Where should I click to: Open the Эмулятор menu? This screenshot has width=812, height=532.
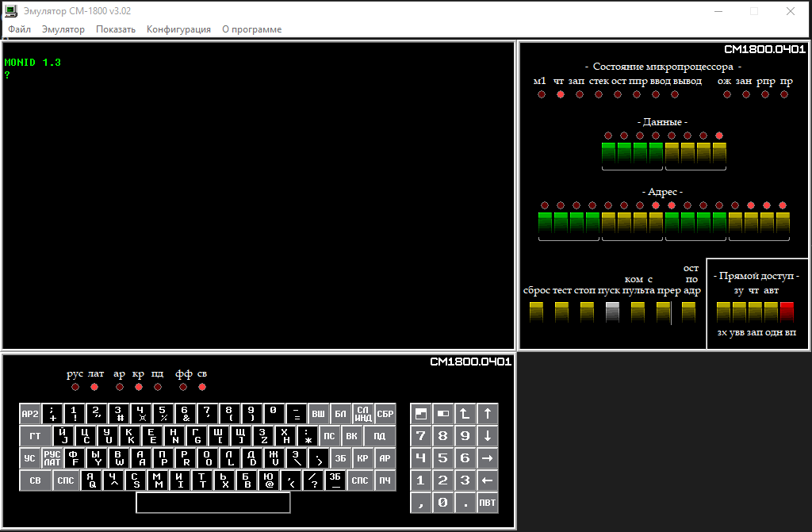point(63,29)
